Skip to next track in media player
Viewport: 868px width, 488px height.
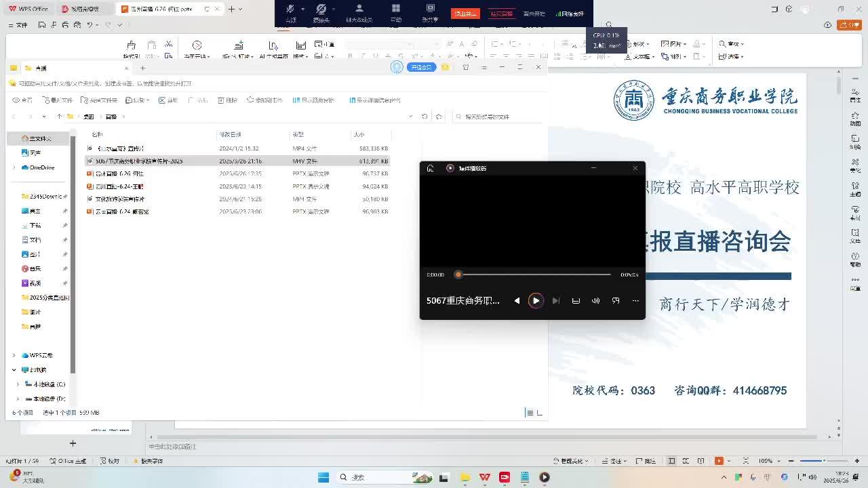click(x=555, y=300)
